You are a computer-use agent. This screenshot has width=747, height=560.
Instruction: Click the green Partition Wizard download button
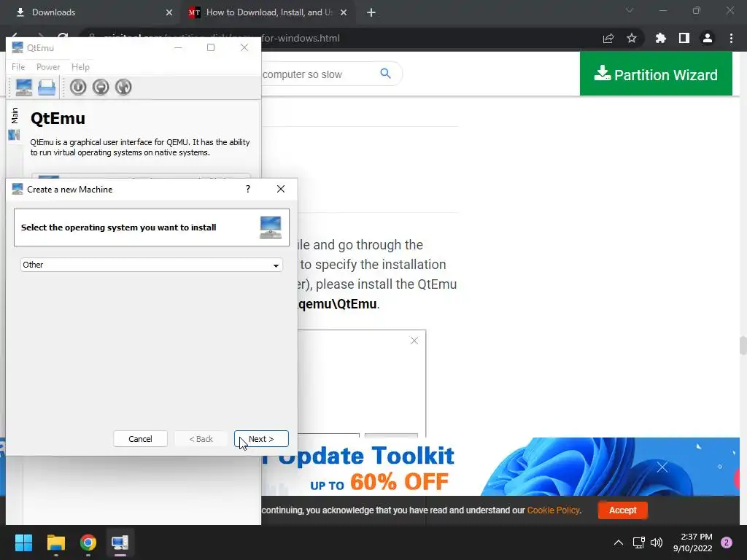[656, 74]
